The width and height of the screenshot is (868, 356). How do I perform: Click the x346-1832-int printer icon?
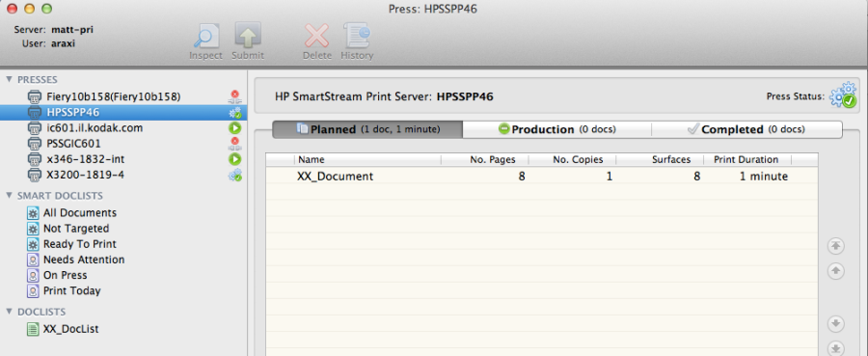pos(35,159)
